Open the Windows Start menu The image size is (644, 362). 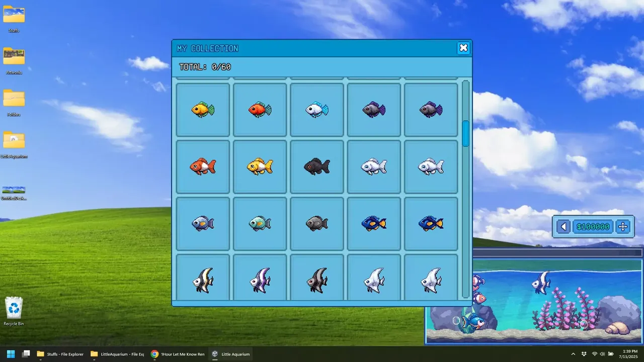(11, 354)
